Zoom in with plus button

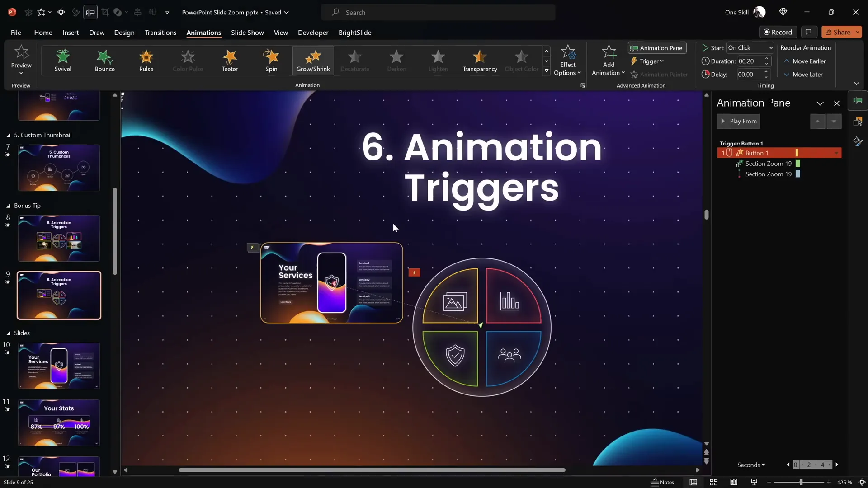[x=829, y=482]
